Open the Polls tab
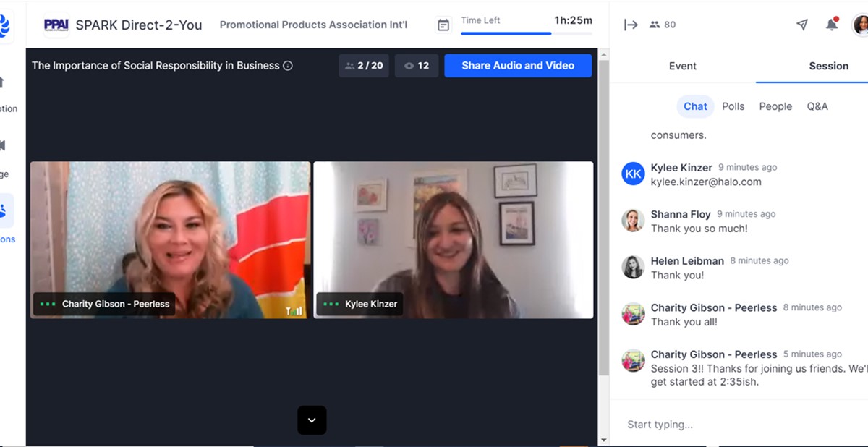This screenshot has height=447, width=868. (733, 106)
